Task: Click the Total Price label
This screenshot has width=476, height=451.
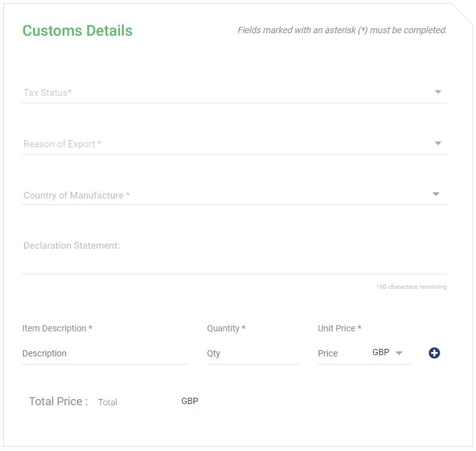Action: [x=58, y=402]
